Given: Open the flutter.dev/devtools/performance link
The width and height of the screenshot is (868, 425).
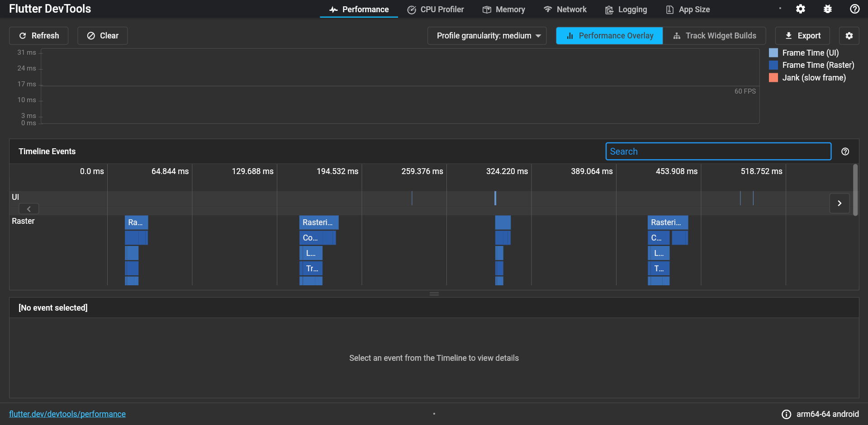Looking at the screenshot, I should click(67, 414).
